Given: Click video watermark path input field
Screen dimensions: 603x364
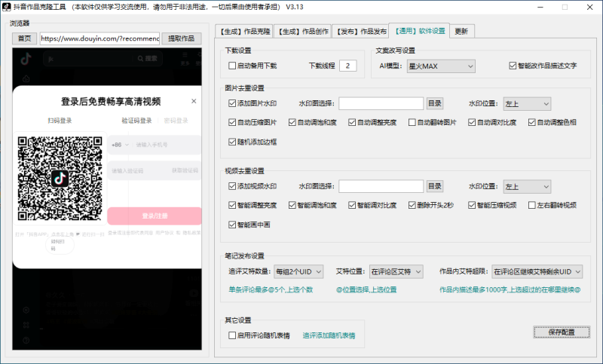Looking at the screenshot, I should (381, 186).
